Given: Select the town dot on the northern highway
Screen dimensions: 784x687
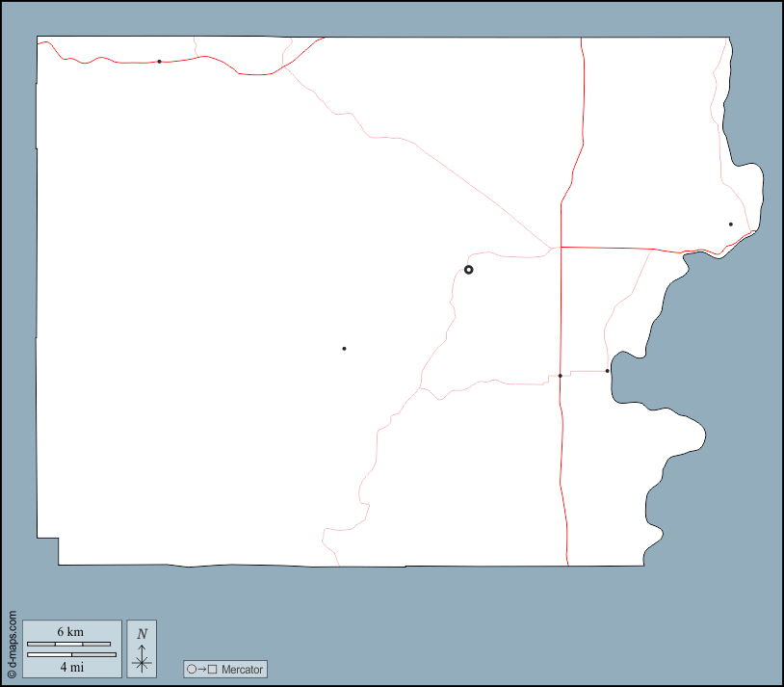Looking at the screenshot, I should (159, 62).
